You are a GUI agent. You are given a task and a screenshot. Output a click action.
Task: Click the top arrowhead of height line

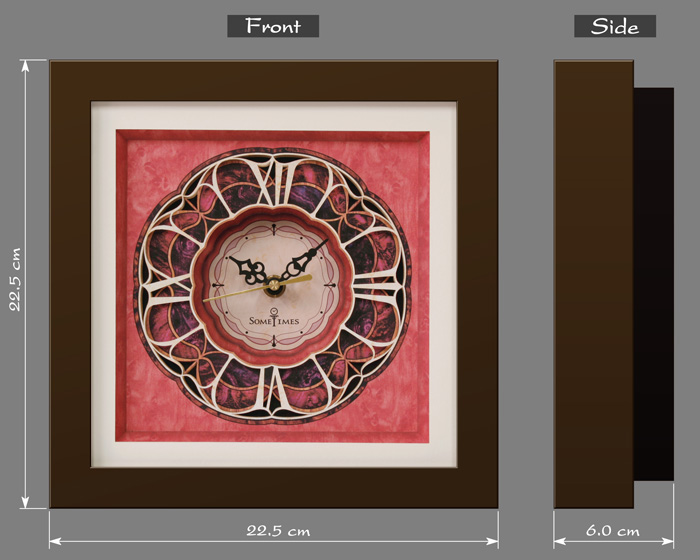[x=25, y=65]
